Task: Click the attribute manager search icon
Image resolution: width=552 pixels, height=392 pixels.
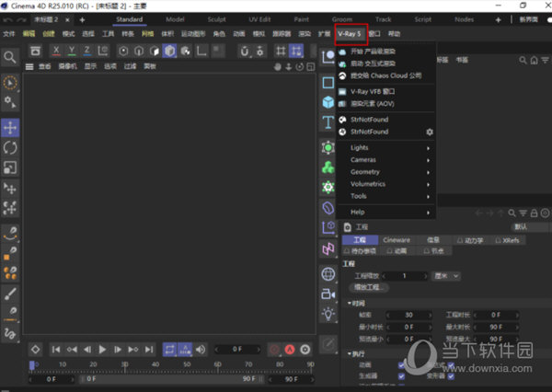Action: pos(512,213)
